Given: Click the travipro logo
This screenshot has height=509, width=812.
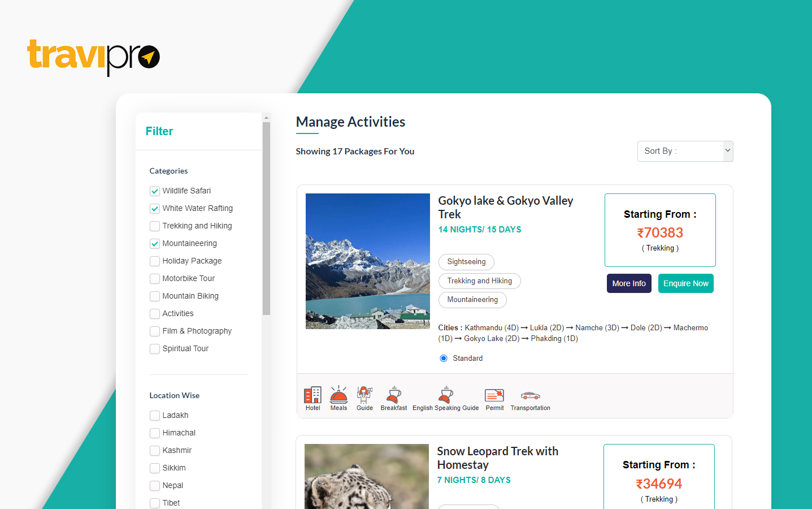Looking at the screenshot, I should coord(94,57).
